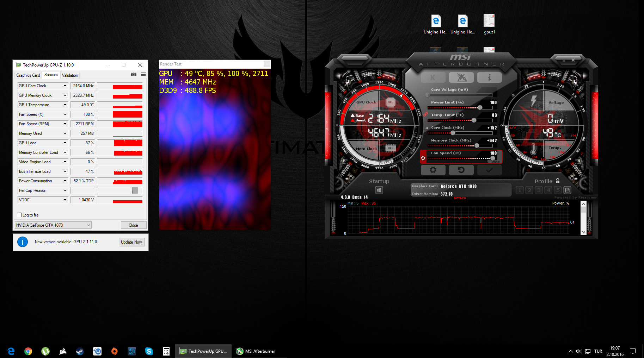Select the gpuz1 desktop file icon
Viewport: 644px width, 358px height.
point(489,24)
